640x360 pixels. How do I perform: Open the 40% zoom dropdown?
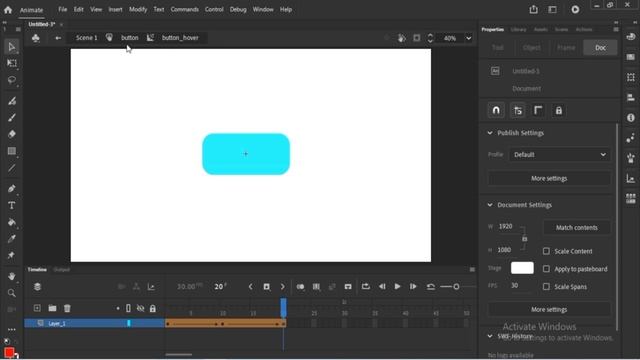click(469, 38)
